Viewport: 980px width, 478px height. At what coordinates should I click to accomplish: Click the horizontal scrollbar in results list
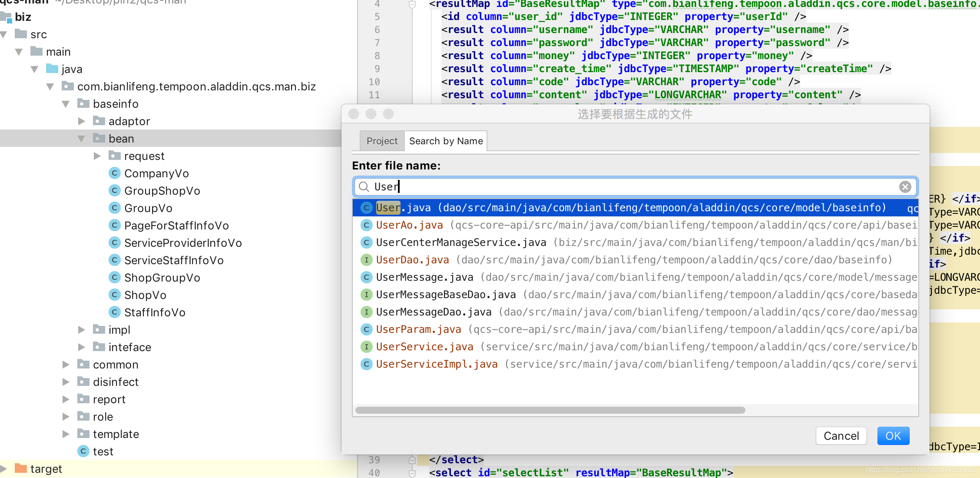point(550,410)
